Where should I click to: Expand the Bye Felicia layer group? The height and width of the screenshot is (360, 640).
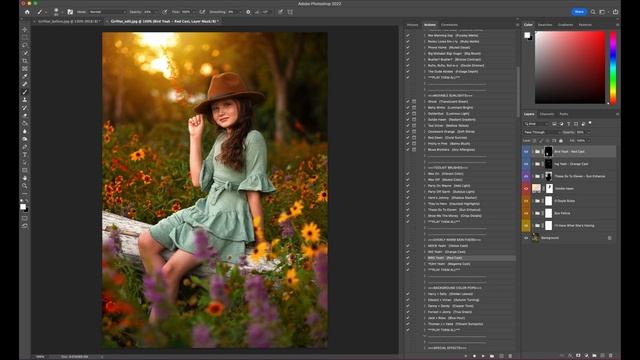(x=533, y=213)
